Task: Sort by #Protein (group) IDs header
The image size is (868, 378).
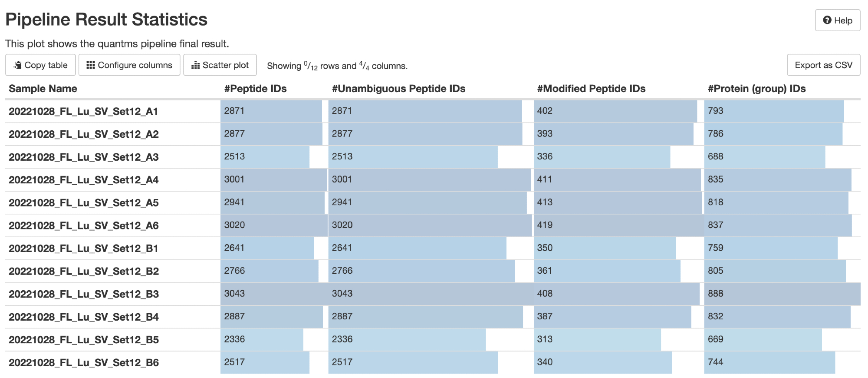Action: coord(756,89)
